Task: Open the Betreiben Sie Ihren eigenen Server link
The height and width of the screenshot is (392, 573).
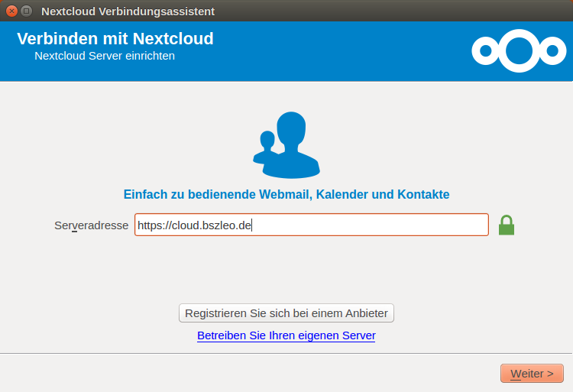Action: (x=286, y=335)
